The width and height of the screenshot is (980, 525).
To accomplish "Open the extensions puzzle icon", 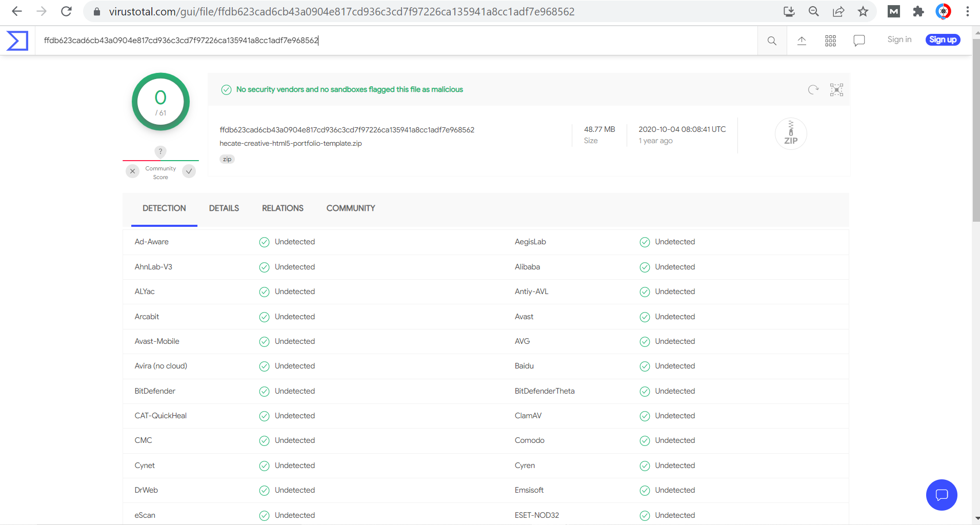I will (x=918, y=11).
